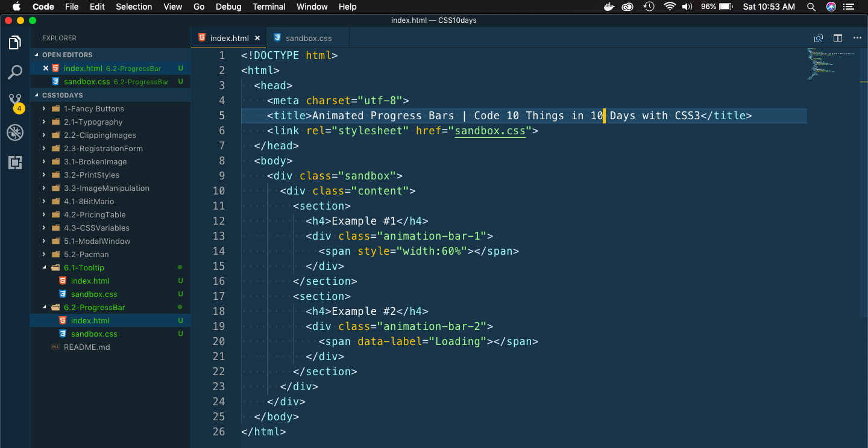Screen dimensions: 868x448
Task: Click line number 13 in the gutter
Action: (x=218, y=236)
